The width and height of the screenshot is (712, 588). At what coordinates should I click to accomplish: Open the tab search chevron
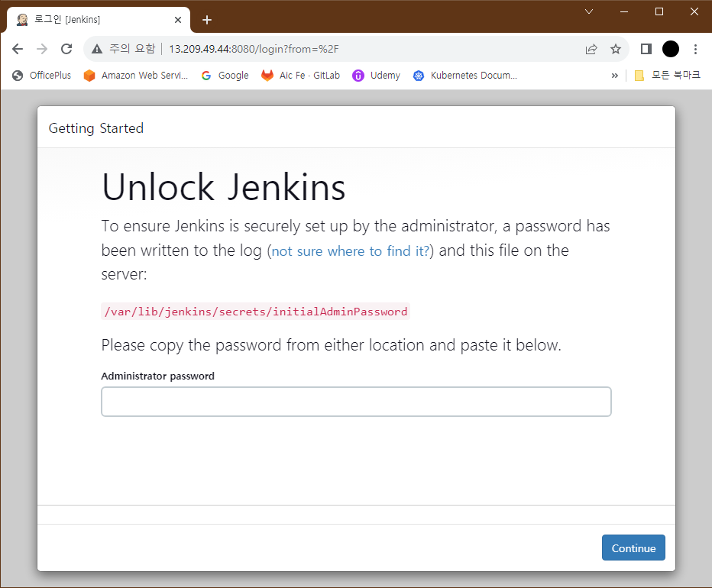tap(589, 11)
